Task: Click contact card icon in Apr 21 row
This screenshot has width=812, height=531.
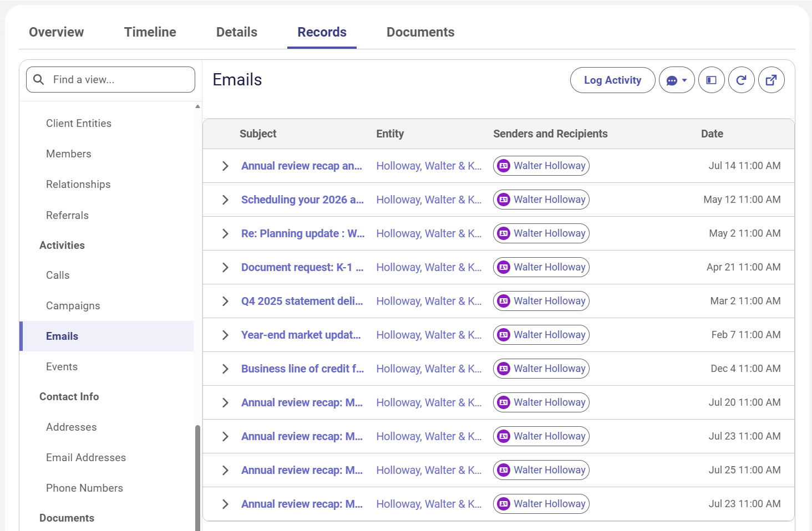Action: [504, 267]
